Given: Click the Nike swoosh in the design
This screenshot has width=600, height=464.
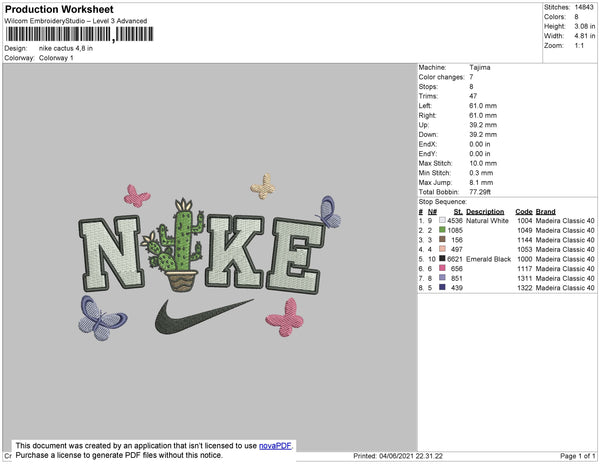Looking at the screenshot, I should coord(204,316).
